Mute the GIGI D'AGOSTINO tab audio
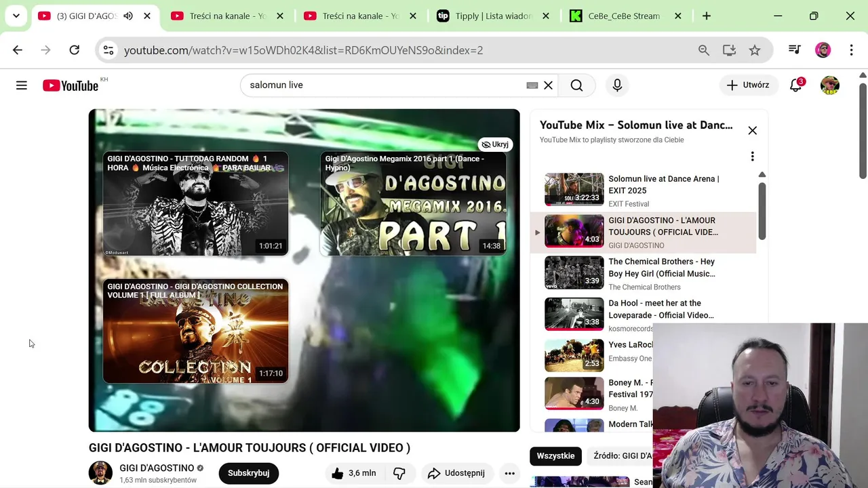The image size is (868, 488). pos(128,16)
